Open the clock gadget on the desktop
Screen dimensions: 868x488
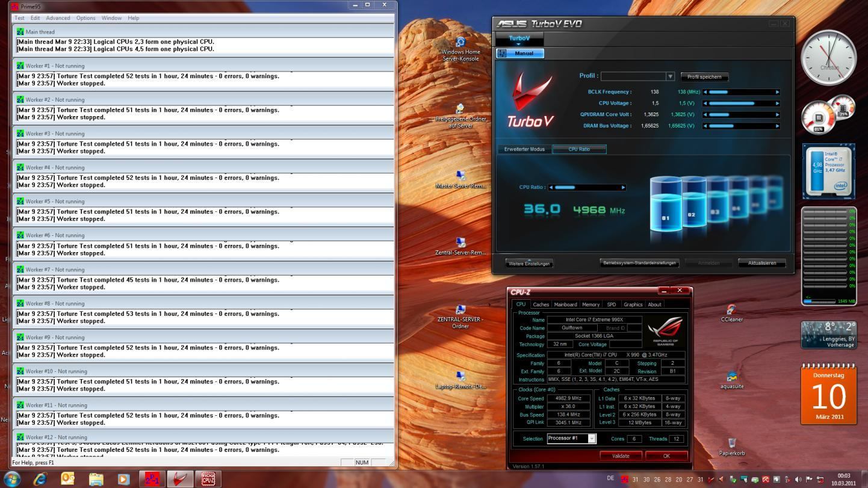point(829,58)
